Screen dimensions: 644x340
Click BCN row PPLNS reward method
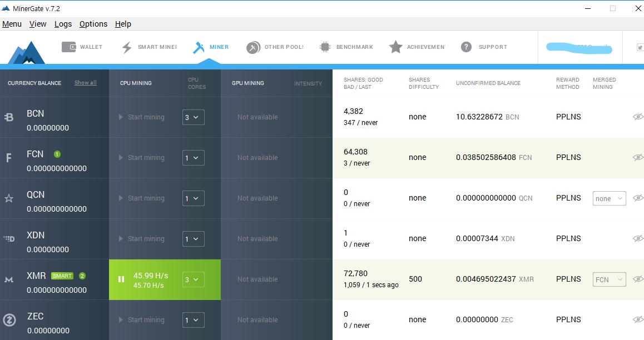click(568, 117)
